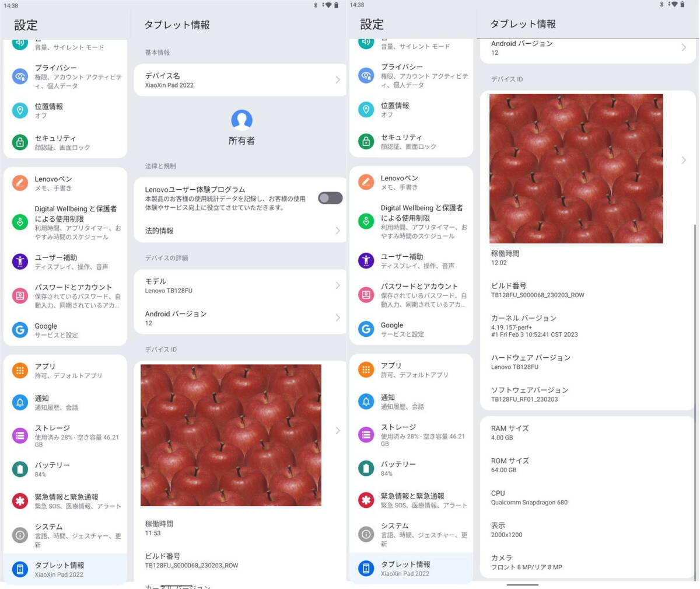Open the 法的情報 chevron arrow
Screen dimensions: 700x589
[338, 231]
